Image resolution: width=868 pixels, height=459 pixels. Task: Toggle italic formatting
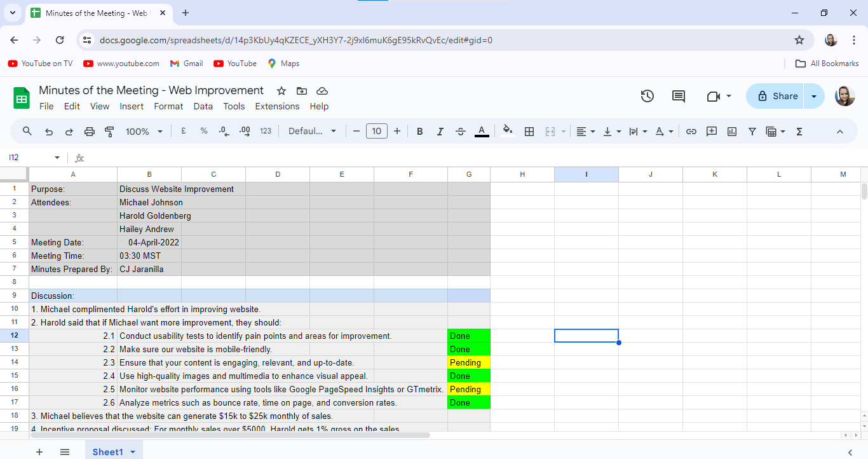click(x=440, y=132)
